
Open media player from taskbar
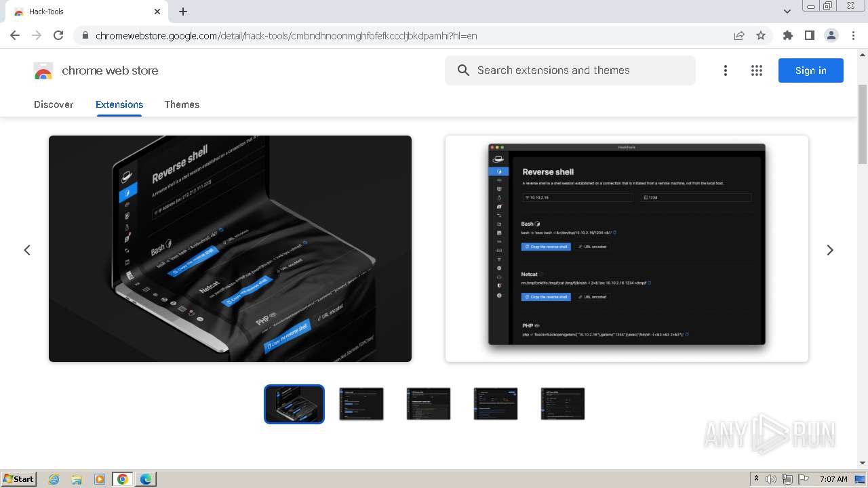tap(99, 479)
